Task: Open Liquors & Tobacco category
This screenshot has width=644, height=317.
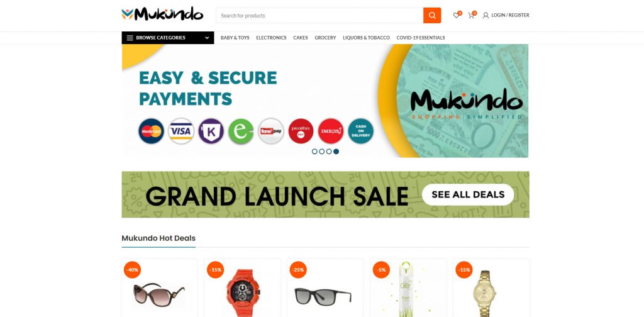Action: pos(367,38)
